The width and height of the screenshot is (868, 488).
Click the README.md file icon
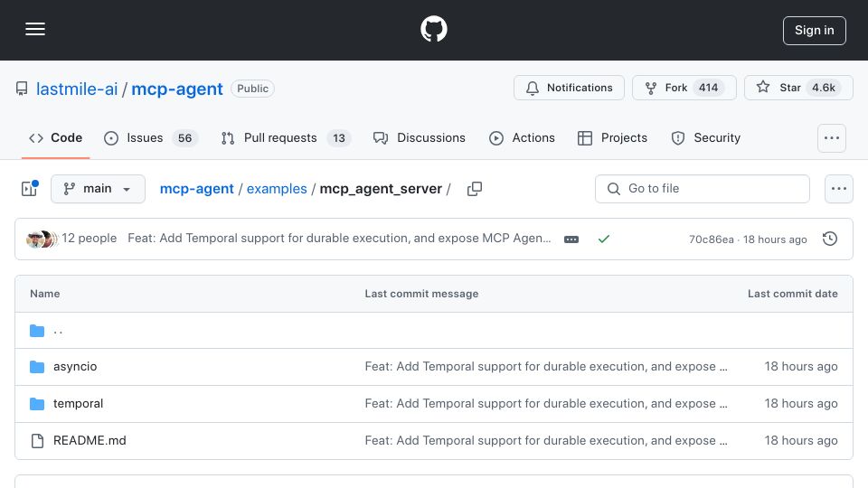coord(37,441)
